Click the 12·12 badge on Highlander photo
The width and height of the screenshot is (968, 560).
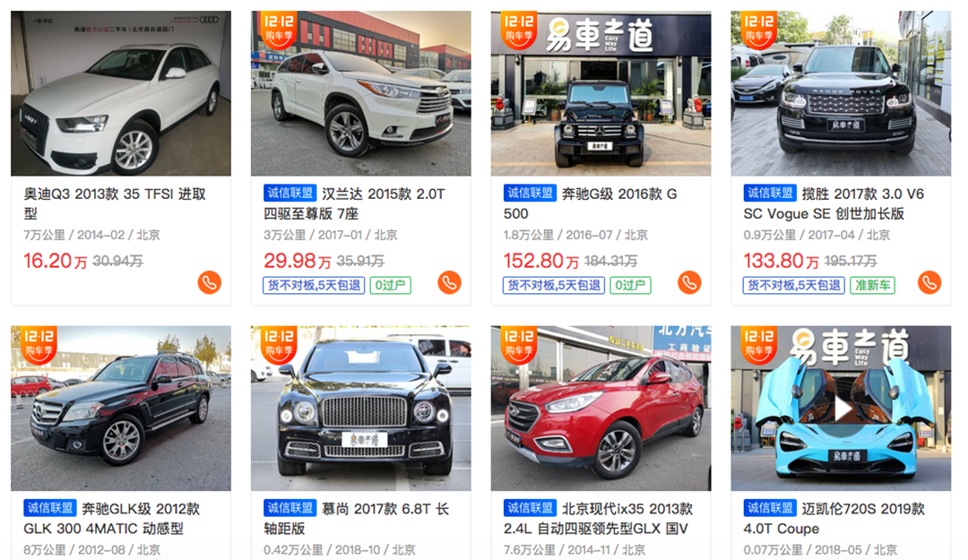click(279, 29)
